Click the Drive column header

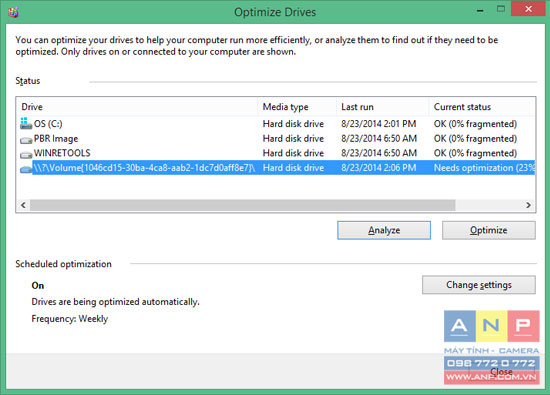(x=137, y=107)
